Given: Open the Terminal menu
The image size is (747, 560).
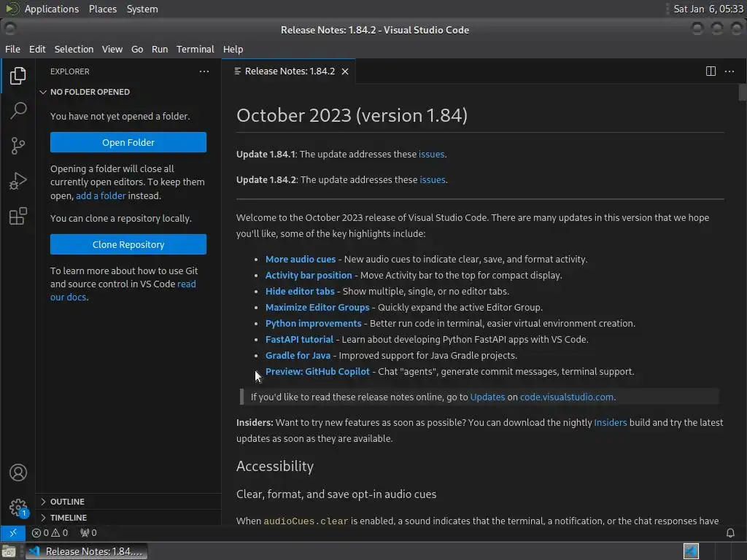Looking at the screenshot, I should [x=196, y=49].
